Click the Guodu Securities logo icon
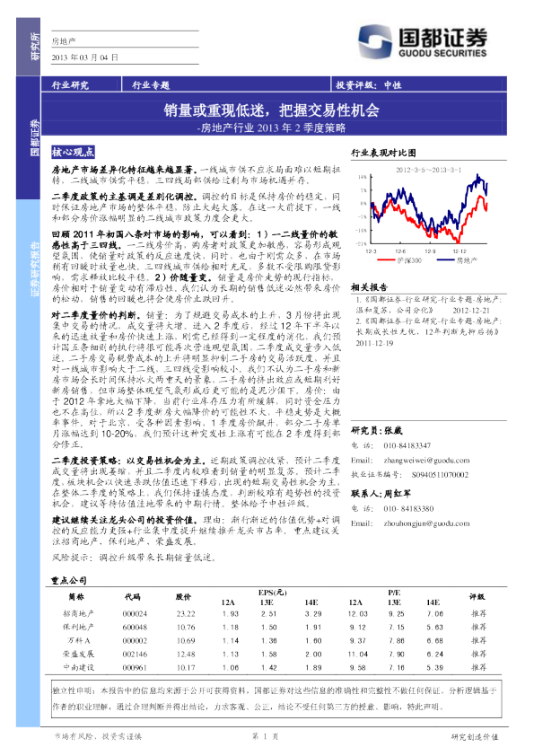Image resolution: width=534 pixels, height=756 pixels. [375, 42]
